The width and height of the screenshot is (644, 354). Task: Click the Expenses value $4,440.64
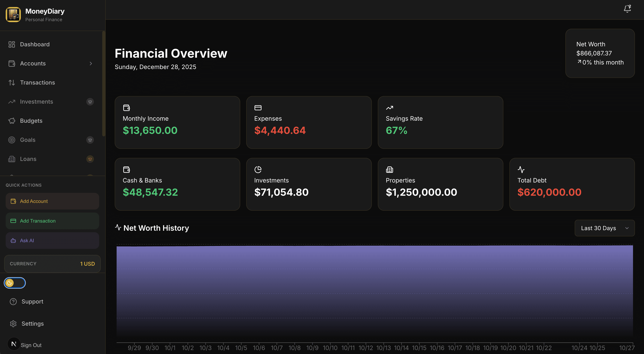click(280, 130)
